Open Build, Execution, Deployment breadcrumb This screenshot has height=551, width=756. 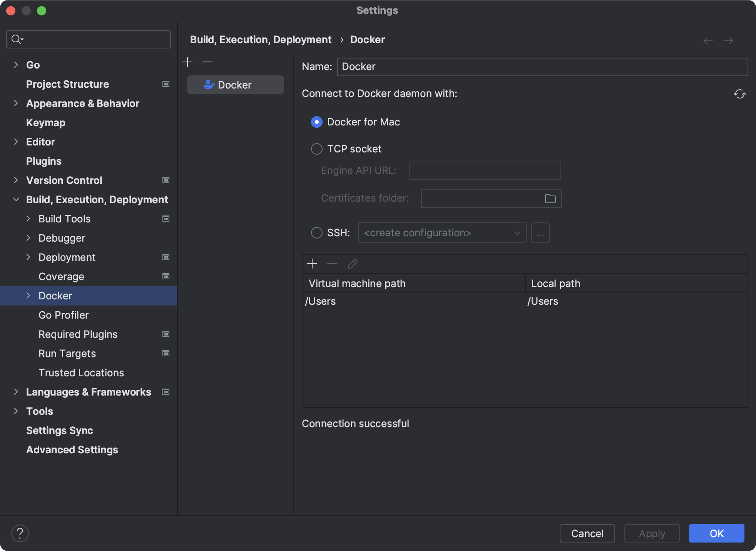click(261, 39)
